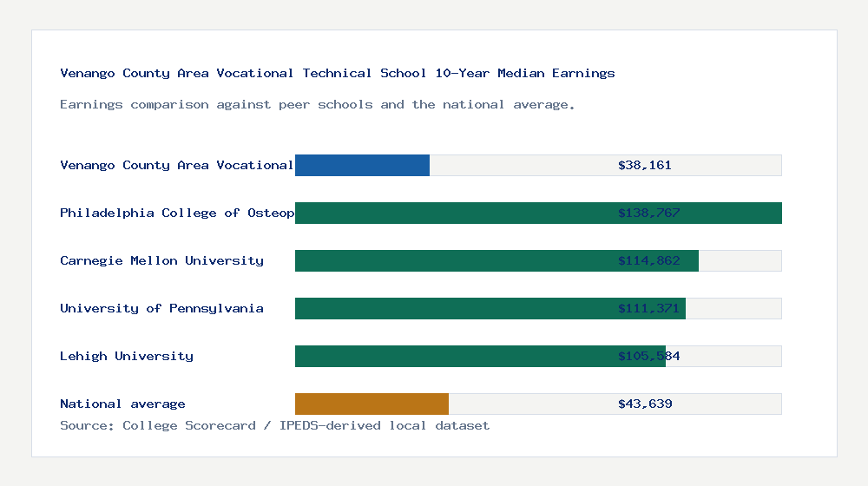This screenshot has height=486, width=868.
Task: Click the blue Venango County earnings bar
Action: pos(362,166)
